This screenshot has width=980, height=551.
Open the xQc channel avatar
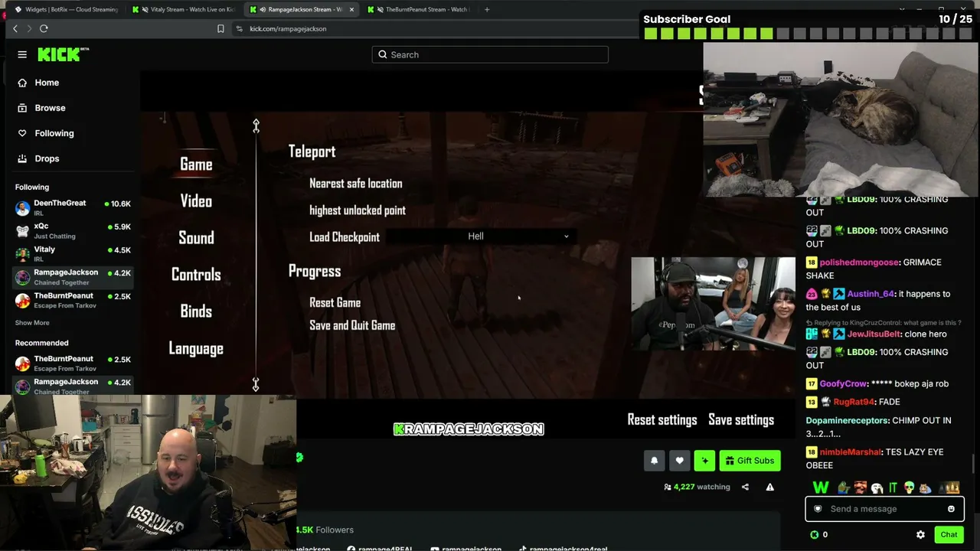22,231
